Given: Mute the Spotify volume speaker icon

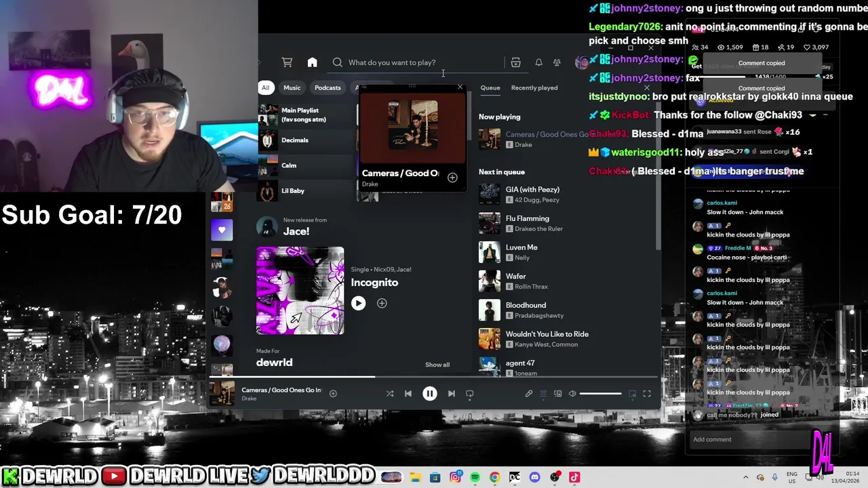Looking at the screenshot, I should click(572, 393).
